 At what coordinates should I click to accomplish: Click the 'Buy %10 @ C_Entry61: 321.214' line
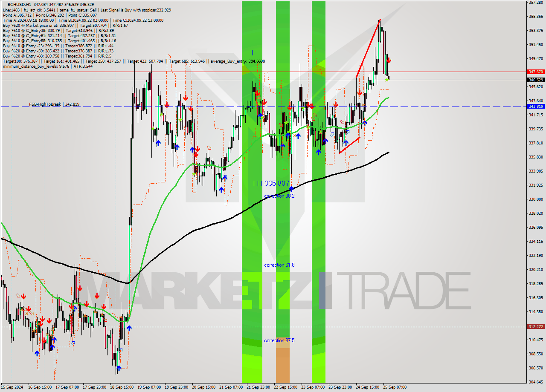pyautogui.click(x=59, y=35)
